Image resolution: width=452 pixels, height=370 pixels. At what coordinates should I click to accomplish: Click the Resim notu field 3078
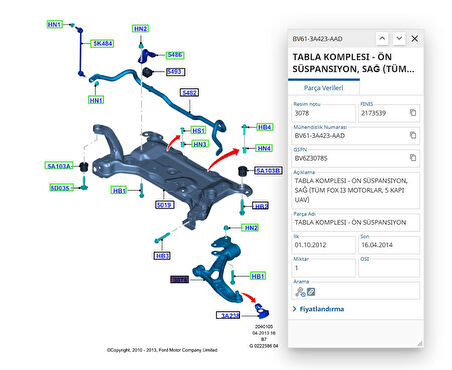click(x=323, y=113)
